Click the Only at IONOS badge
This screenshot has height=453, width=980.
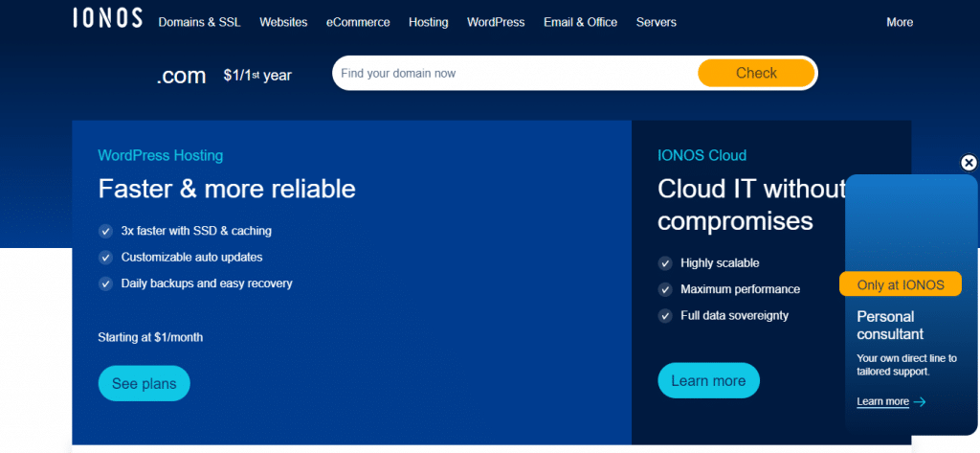[x=901, y=284]
